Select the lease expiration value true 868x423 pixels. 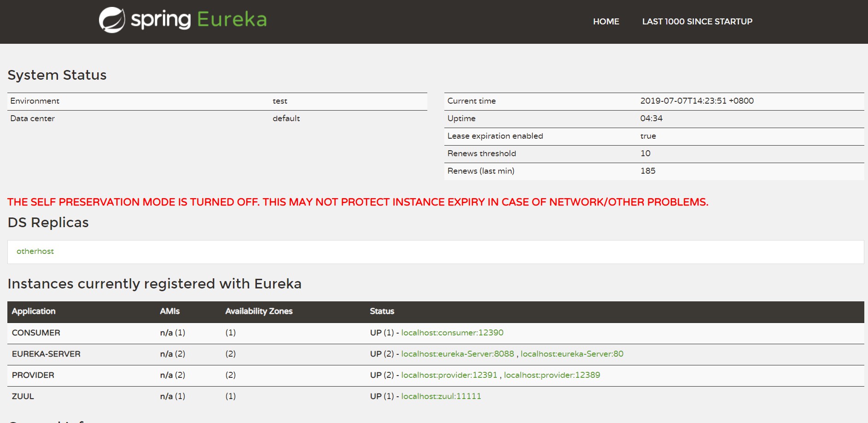tap(648, 136)
